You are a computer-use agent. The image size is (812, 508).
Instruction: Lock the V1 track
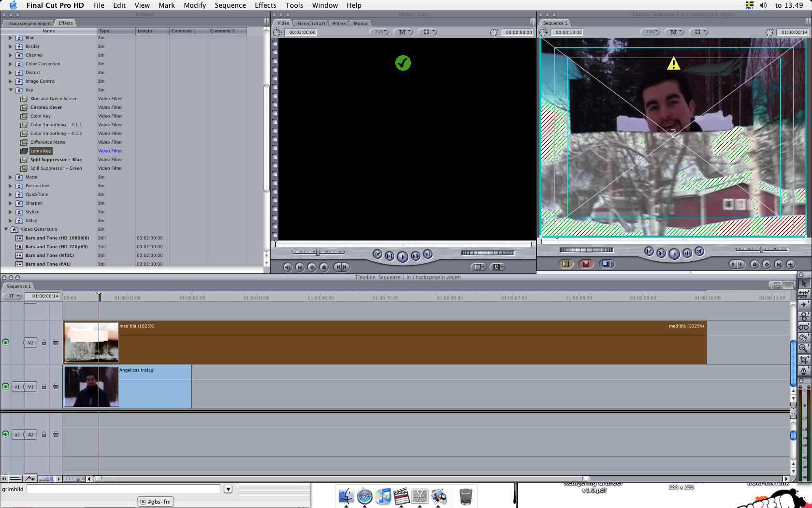click(44, 387)
